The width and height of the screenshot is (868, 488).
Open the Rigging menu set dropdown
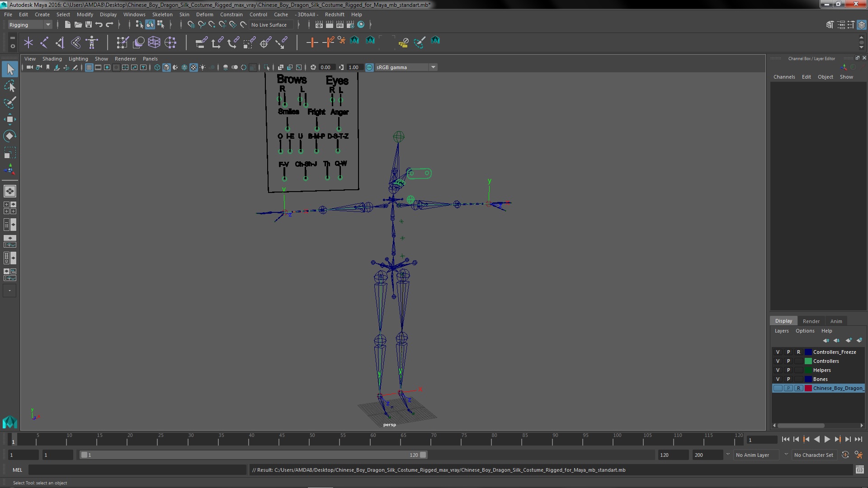(29, 25)
